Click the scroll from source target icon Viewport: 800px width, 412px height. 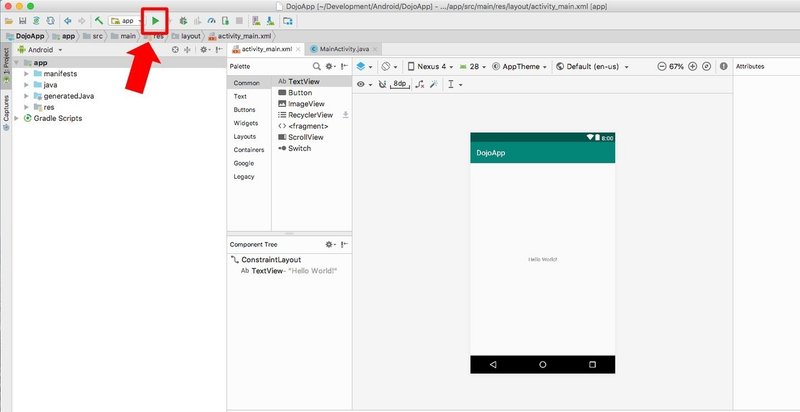pyautogui.click(x=176, y=50)
